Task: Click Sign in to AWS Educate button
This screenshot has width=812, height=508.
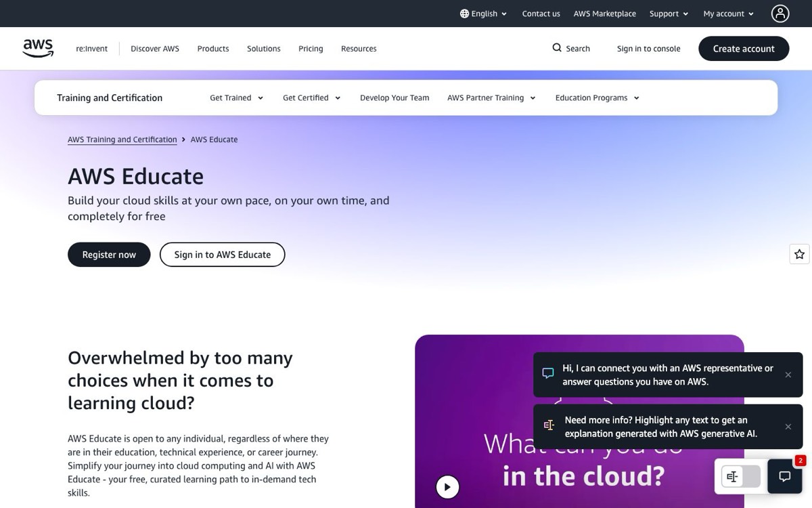Action: 223,255
